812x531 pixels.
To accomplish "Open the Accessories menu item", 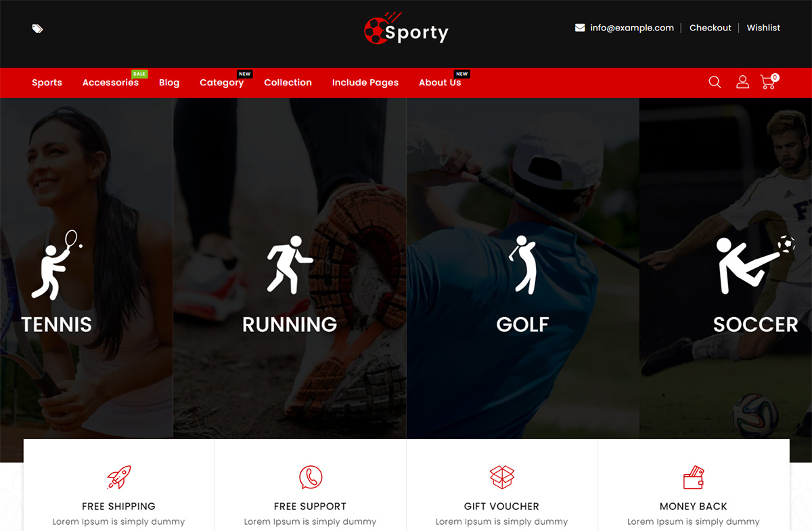I will (x=110, y=83).
